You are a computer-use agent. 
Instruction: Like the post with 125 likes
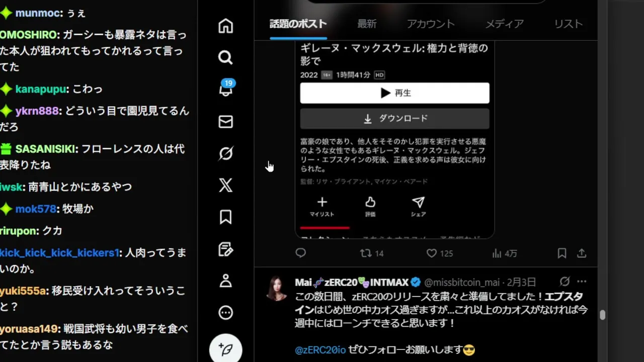tap(440, 253)
